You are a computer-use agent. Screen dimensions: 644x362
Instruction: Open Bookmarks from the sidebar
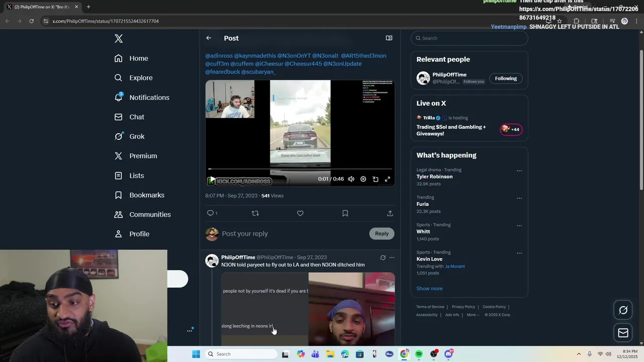(139, 195)
